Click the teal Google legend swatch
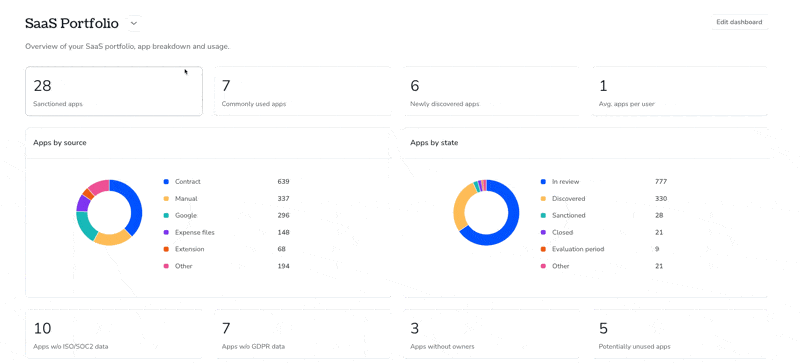 tap(166, 215)
